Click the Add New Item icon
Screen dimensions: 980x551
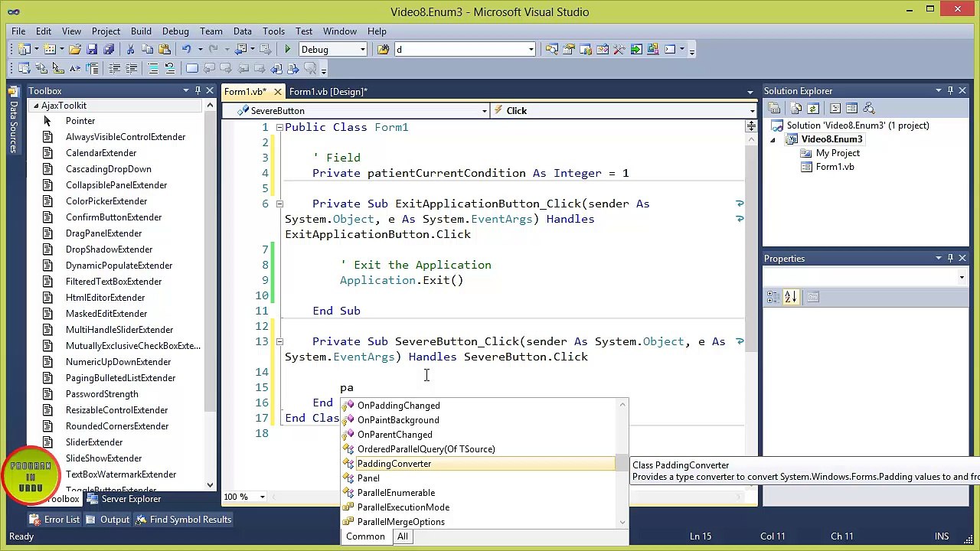click(50, 50)
